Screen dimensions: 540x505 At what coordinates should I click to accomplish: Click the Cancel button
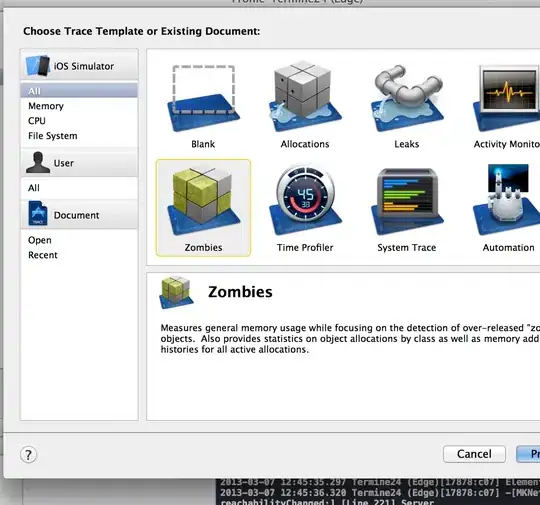tap(474, 454)
